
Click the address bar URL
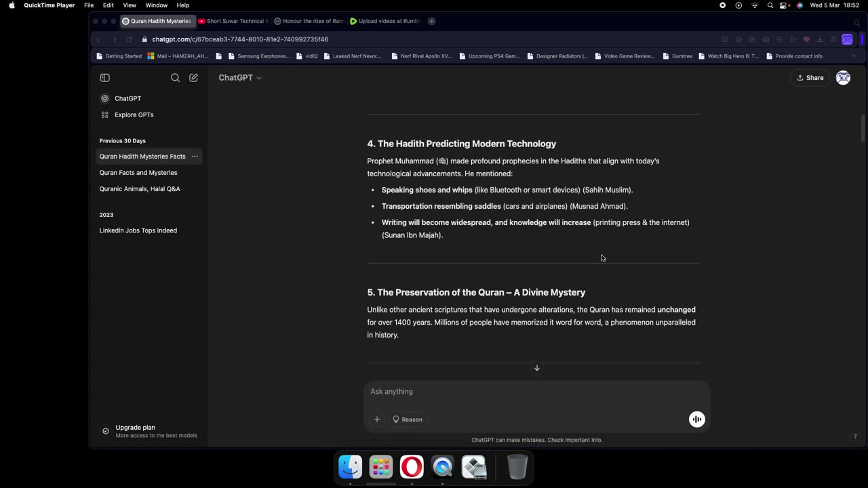coord(240,39)
